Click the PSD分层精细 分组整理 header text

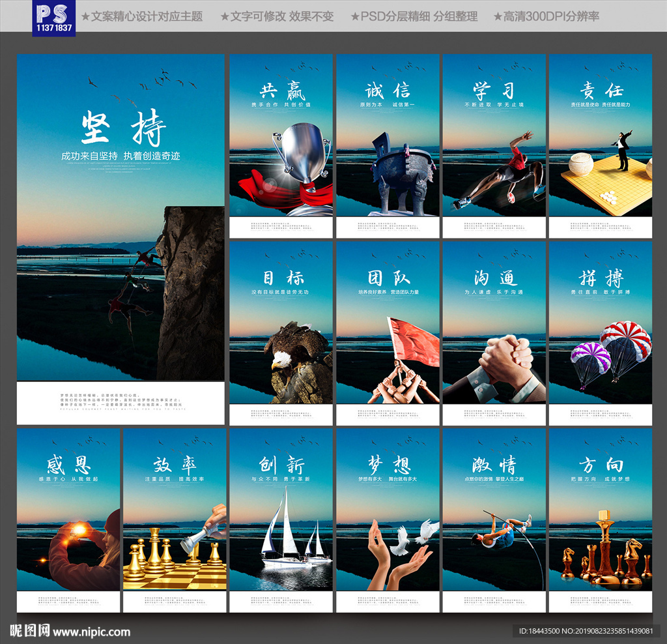(414, 16)
